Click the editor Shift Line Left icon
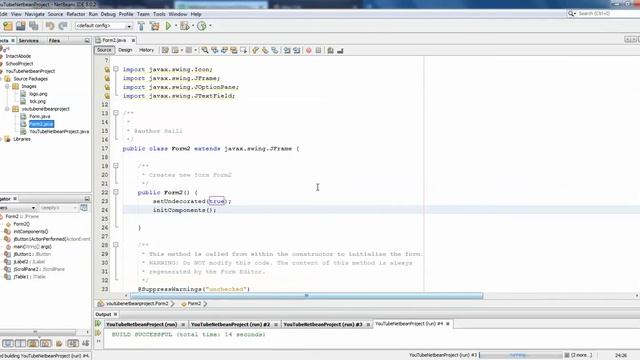Image resolution: width=640 pixels, height=360 pixels. click(287, 50)
